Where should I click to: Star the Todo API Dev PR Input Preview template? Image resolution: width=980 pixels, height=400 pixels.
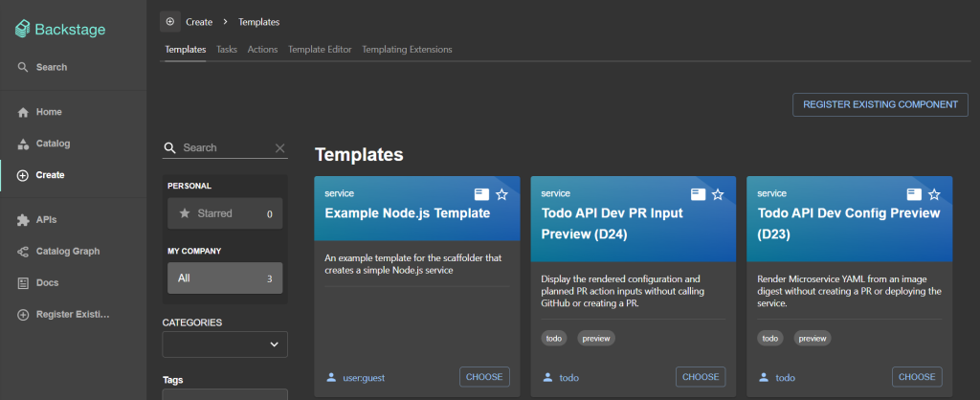(x=718, y=194)
